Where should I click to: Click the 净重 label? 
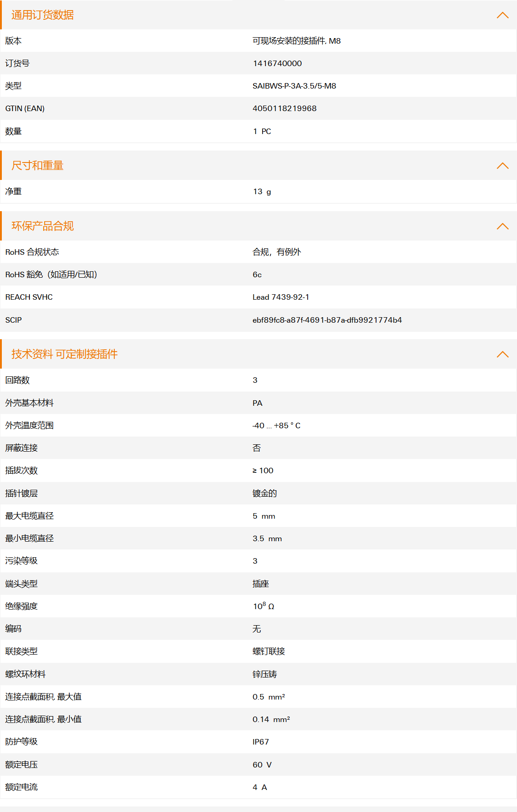click(13, 191)
